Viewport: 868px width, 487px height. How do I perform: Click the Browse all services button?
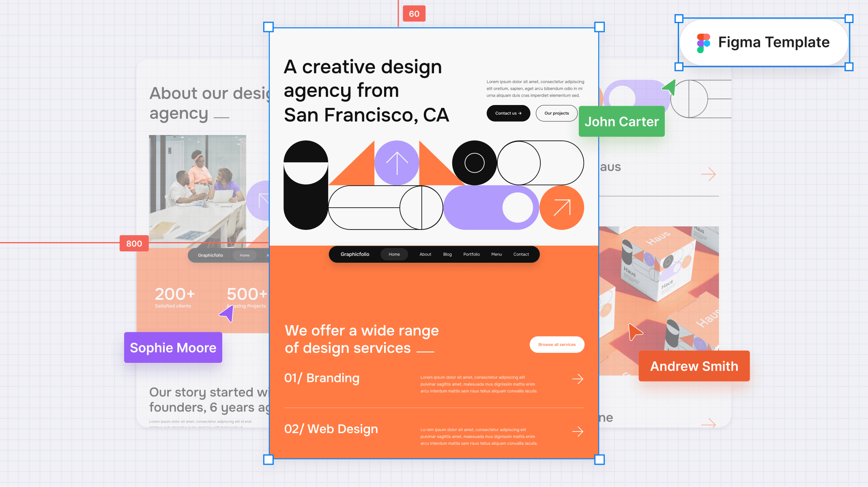click(x=557, y=344)
